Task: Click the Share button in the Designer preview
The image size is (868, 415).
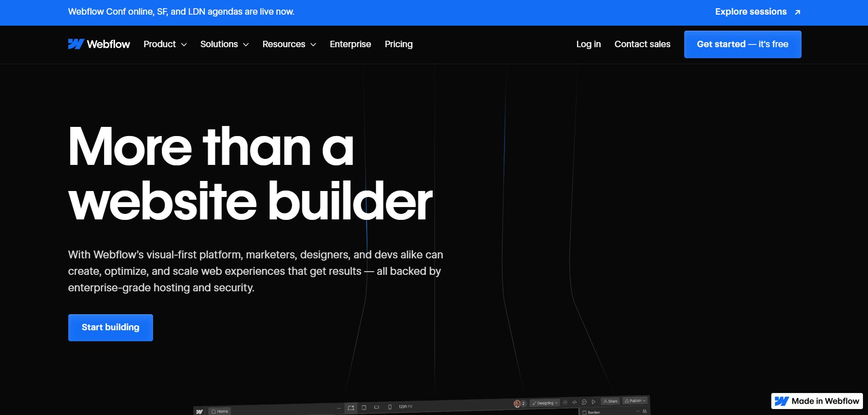Action: pos(610,401)
